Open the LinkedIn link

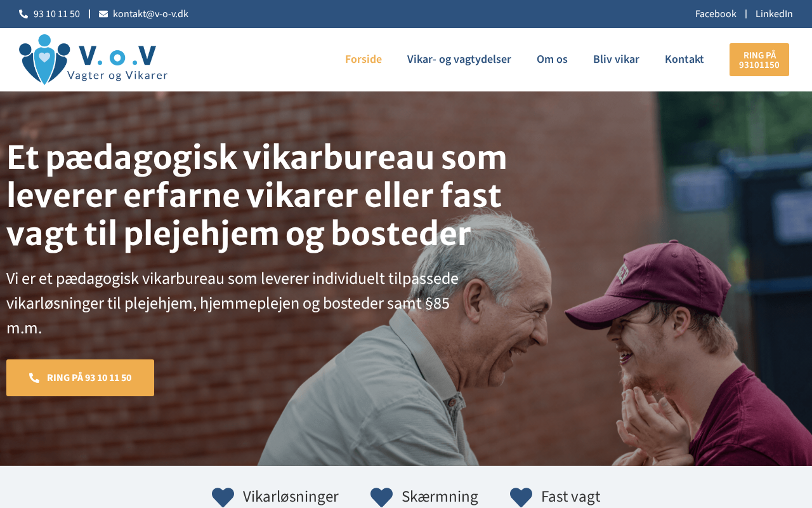click(774, 14)
